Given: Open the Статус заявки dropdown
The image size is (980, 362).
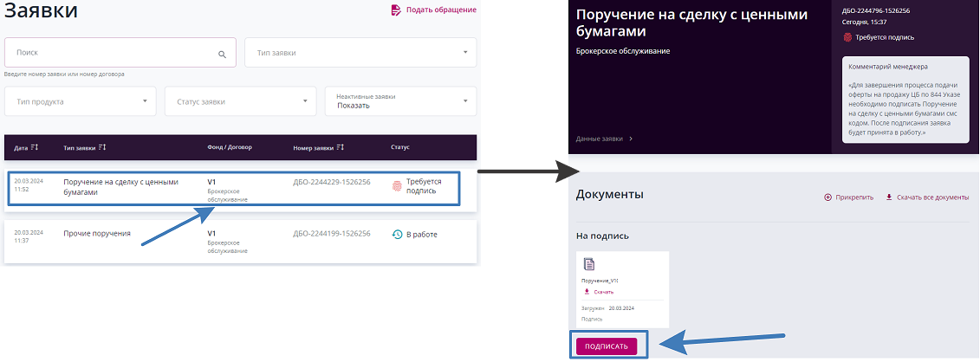Looking at the screenshot, I should (240, 101).
